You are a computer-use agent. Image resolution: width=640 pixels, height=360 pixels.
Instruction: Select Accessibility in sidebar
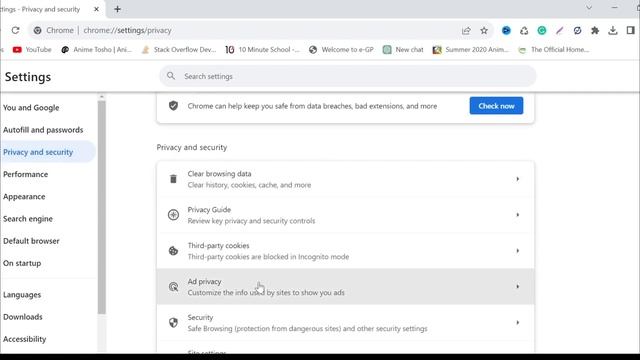[24, 339]
